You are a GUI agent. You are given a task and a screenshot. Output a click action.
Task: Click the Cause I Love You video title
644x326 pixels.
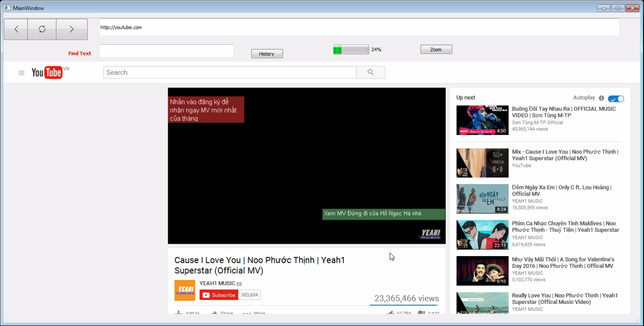[259, 265]
